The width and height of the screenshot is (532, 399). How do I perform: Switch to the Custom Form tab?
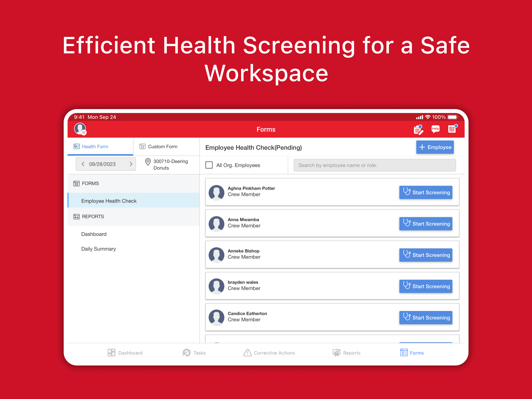(166, 147)
